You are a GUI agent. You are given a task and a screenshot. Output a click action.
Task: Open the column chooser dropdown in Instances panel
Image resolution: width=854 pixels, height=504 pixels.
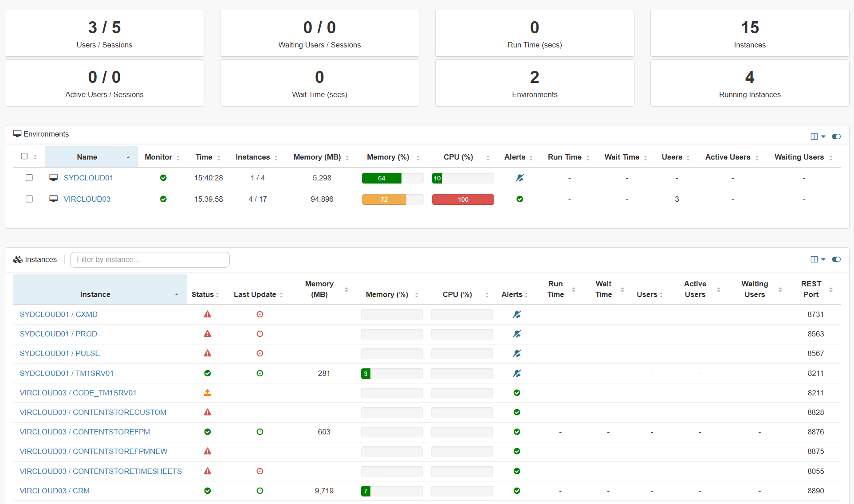[x=818, y=259]
